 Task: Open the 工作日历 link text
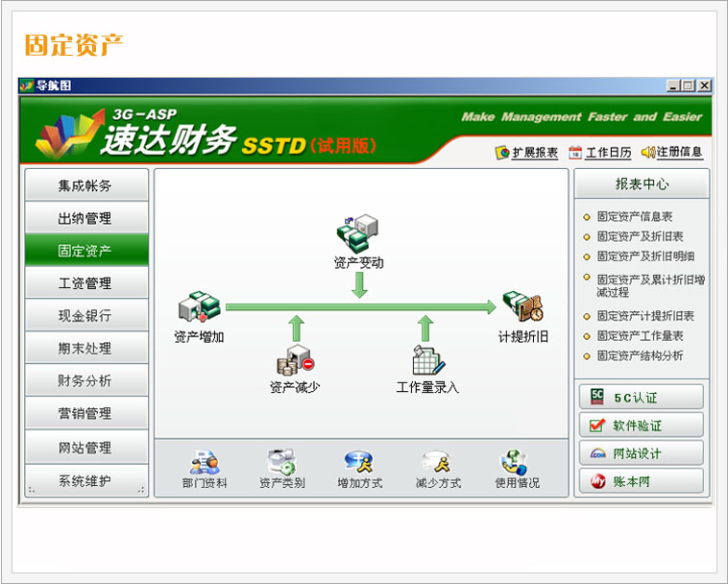[x=608, y=153]
